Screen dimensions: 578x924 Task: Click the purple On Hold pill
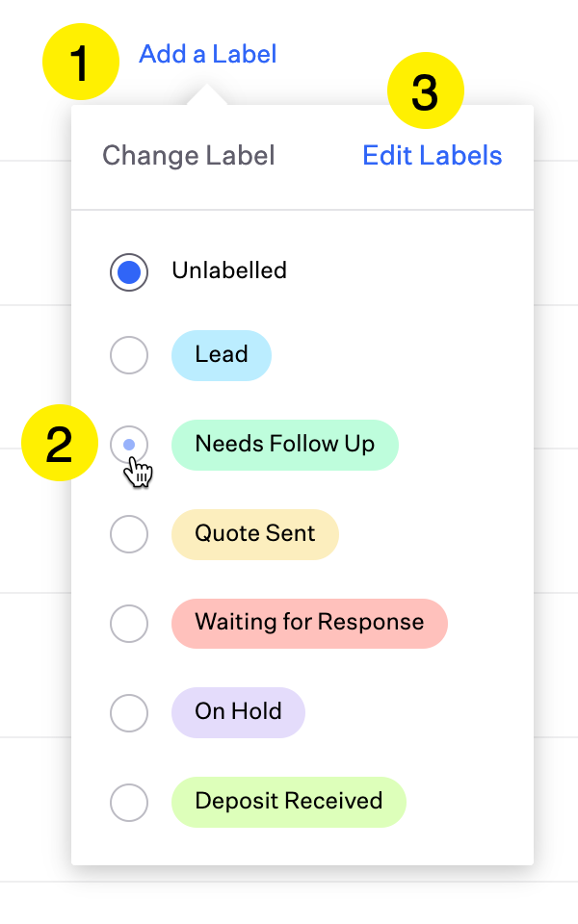(x=238, y=712)
